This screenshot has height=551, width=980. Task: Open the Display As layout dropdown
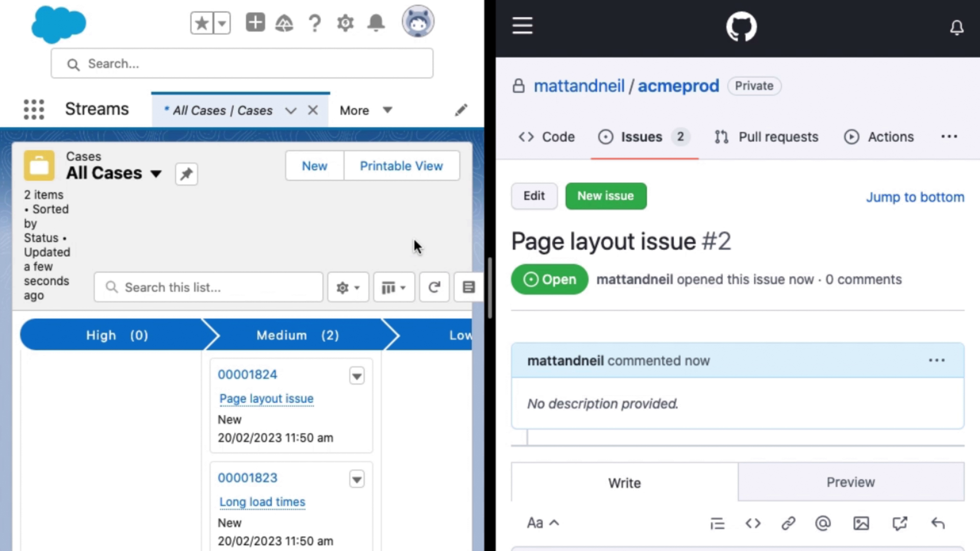[x=394, y=287]
